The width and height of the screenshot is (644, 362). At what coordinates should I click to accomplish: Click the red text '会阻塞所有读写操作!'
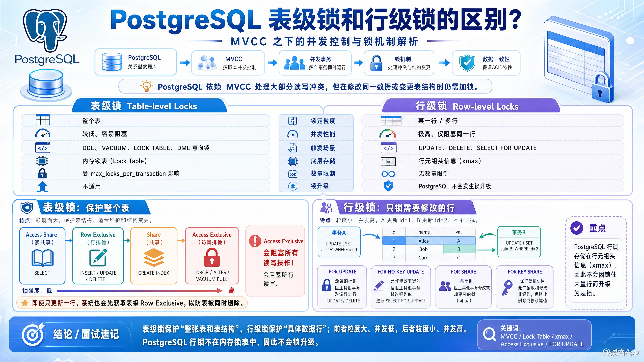(281, 258)
